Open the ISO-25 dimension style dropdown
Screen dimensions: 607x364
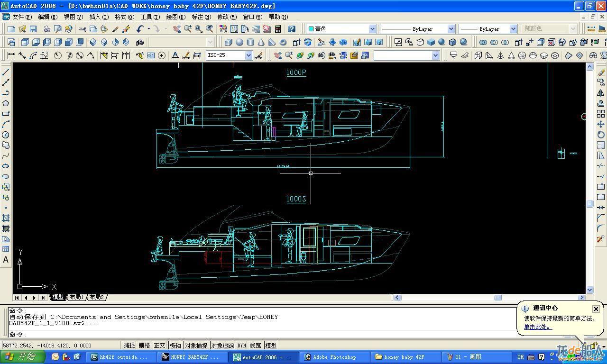coord(248,55)
